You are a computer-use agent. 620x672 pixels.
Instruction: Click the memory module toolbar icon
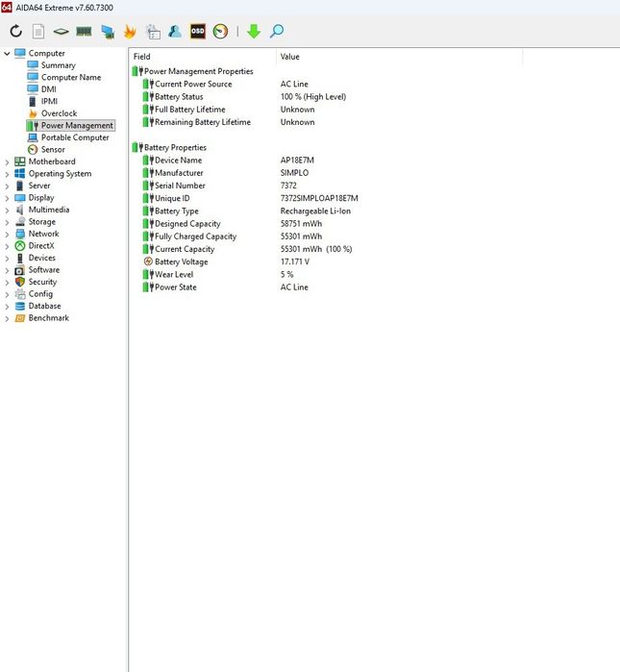point(84,32)
